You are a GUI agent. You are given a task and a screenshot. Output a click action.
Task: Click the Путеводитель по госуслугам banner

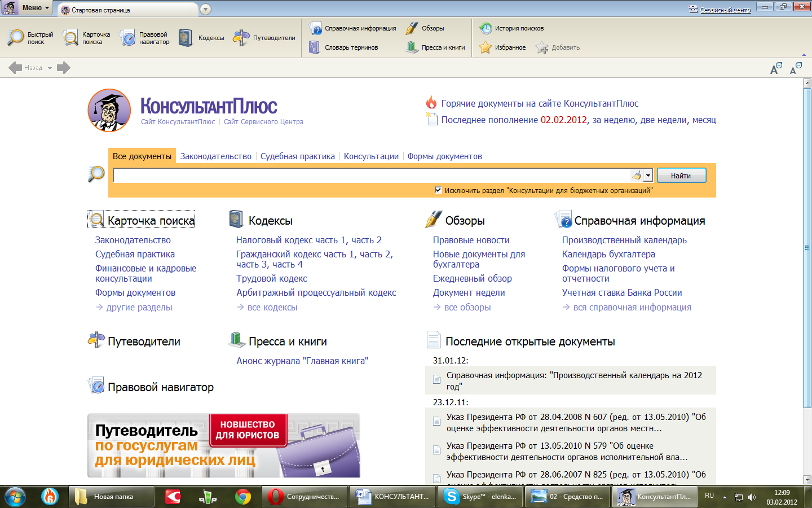(224, 445)
